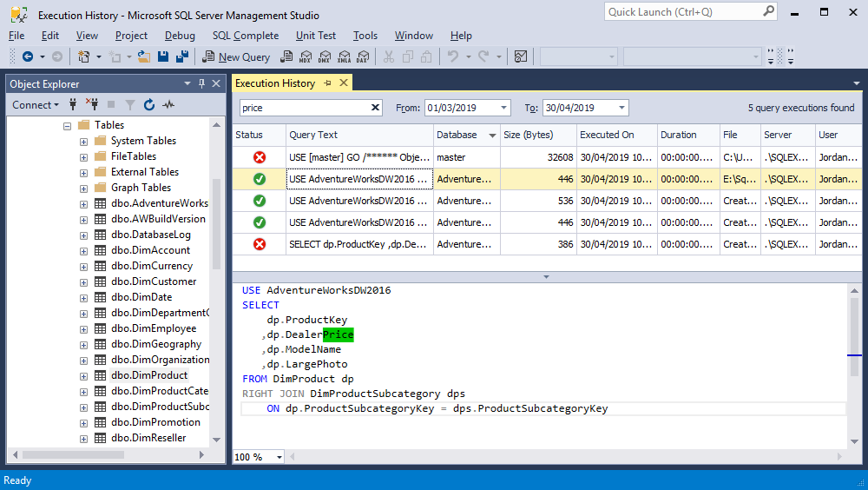Open the From date dropdown
The image size is (868, 490).
(503, 108)
